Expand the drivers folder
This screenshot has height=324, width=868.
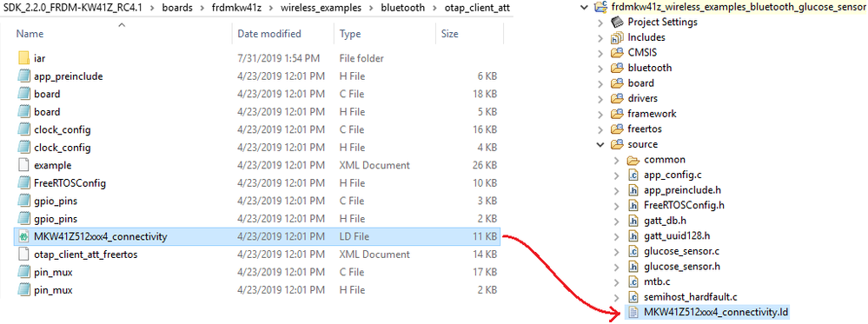[600, 98]
